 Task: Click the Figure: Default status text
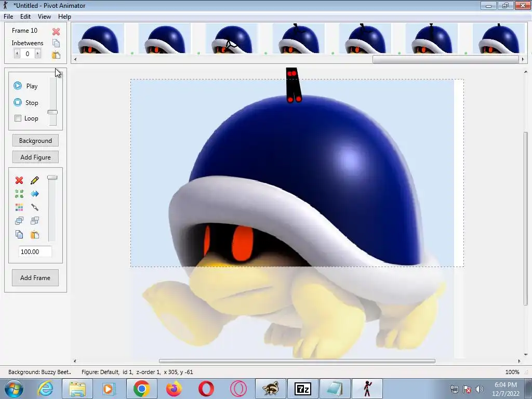pos(137,372)
